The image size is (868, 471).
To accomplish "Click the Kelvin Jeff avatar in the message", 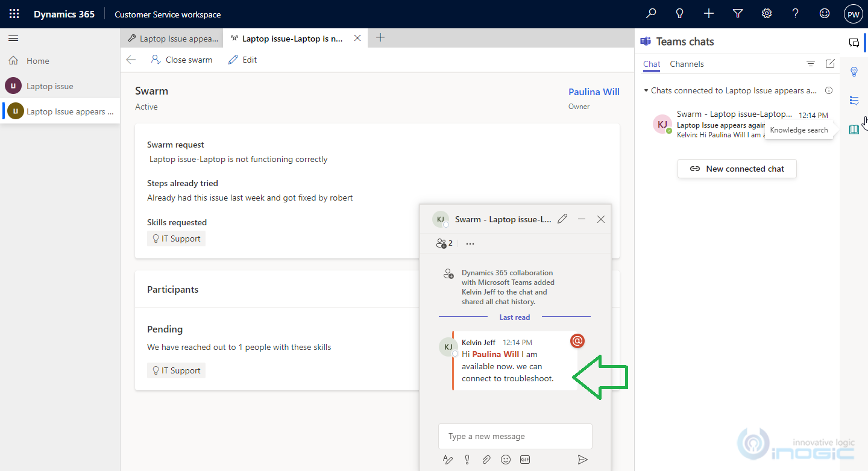I will 448,347.
